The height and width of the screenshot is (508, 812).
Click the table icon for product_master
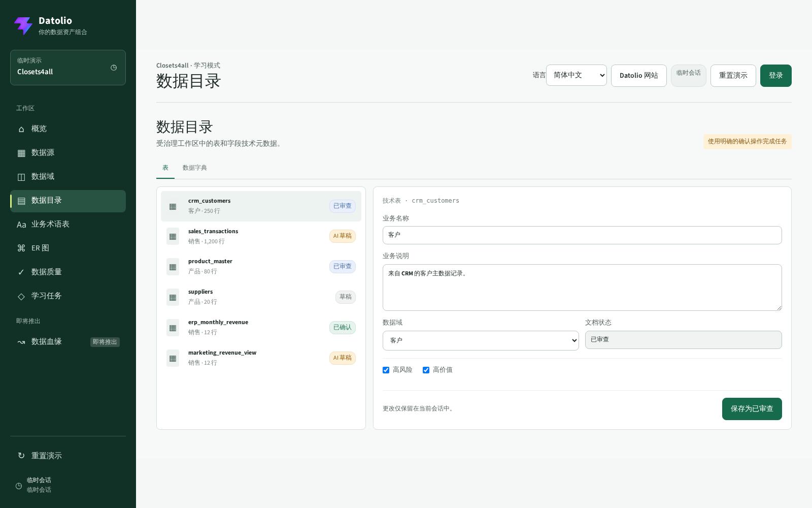(x=173, y=267)
